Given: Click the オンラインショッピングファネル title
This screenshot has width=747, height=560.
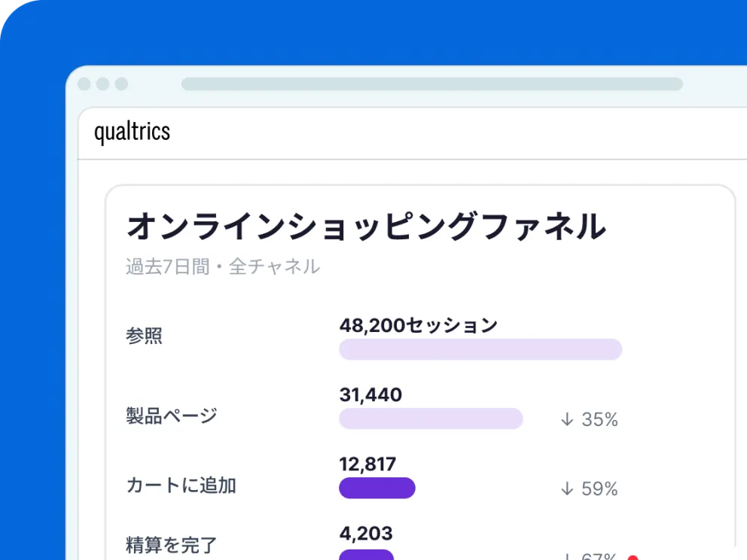Looking at the screenshot, I should click(367, 227).
